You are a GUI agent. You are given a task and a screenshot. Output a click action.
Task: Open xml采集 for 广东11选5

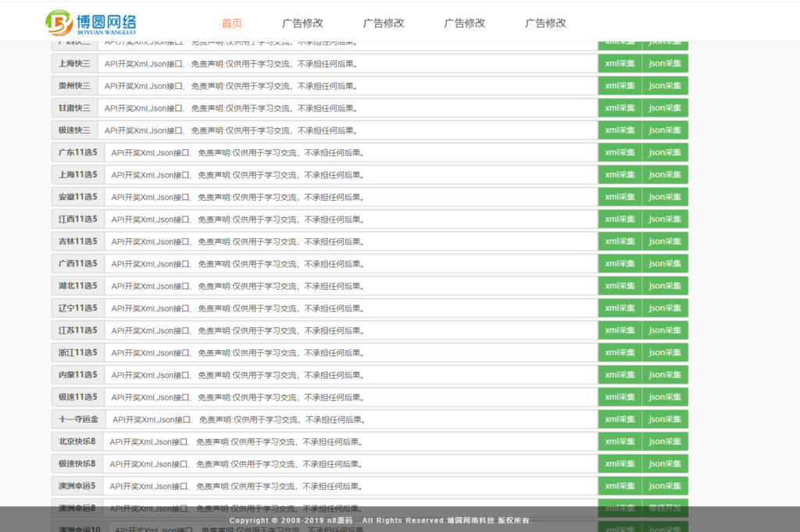[x=620, y=152]
